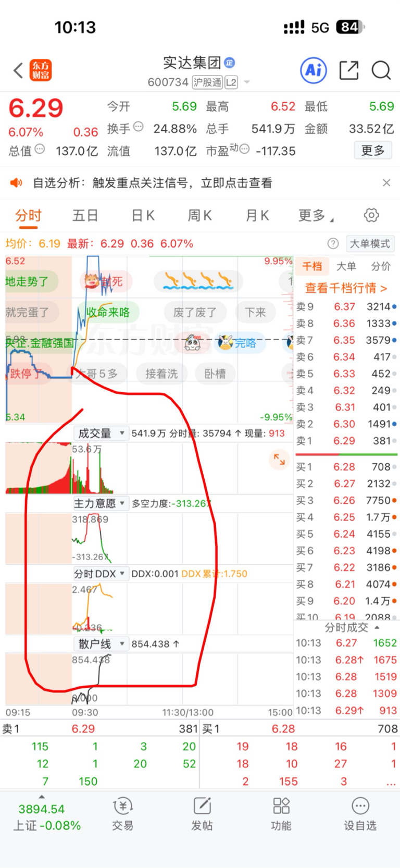Viewport: 400px width, 868px height.
Task: Tap the 沪股通 badge
Action: click(x=207, y=82)
